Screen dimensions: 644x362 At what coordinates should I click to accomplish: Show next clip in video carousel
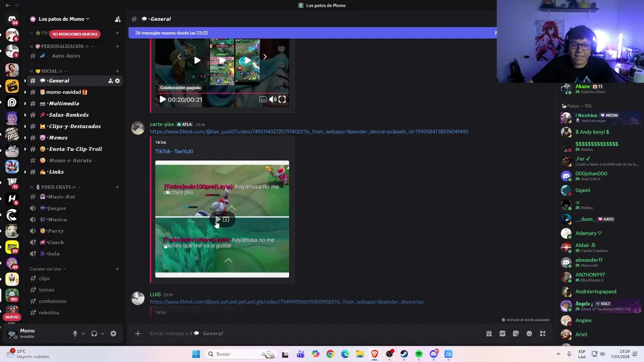pos(265,57)
